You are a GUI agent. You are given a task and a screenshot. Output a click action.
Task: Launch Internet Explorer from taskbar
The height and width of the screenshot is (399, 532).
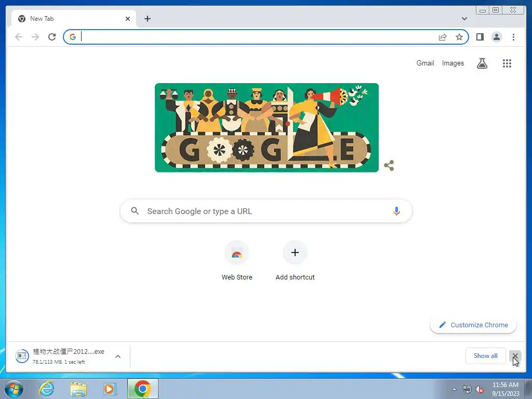click(46, 389)
